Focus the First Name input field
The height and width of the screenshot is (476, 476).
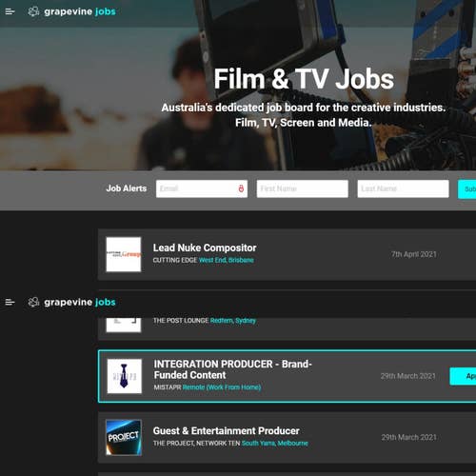[x=303, y=188]
